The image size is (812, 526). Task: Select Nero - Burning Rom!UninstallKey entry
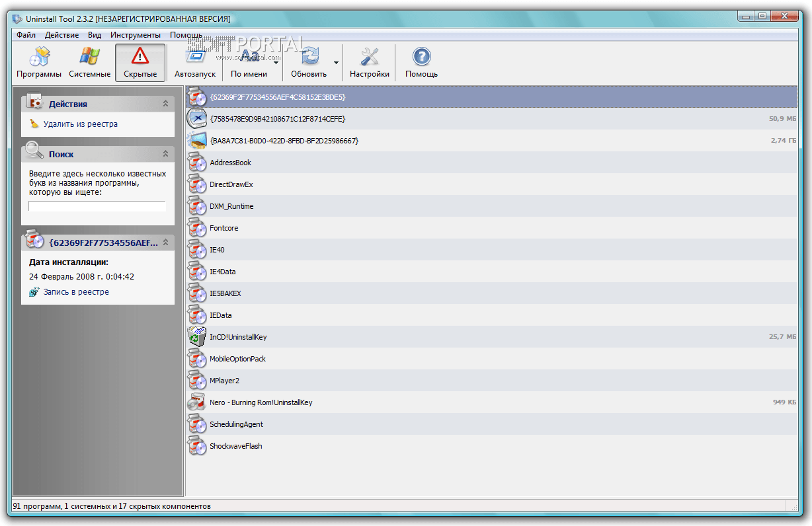pyautogui.click(x=491, y=402)
